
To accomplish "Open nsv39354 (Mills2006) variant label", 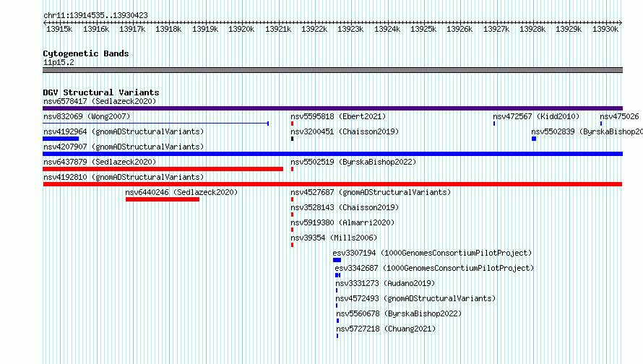I will click(x=334, y=238).
